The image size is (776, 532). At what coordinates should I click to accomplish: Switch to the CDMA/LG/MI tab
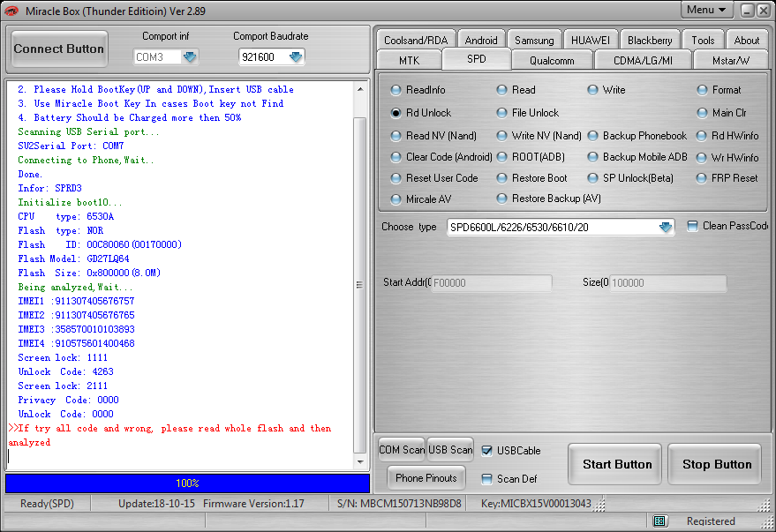tap(643, 60)
